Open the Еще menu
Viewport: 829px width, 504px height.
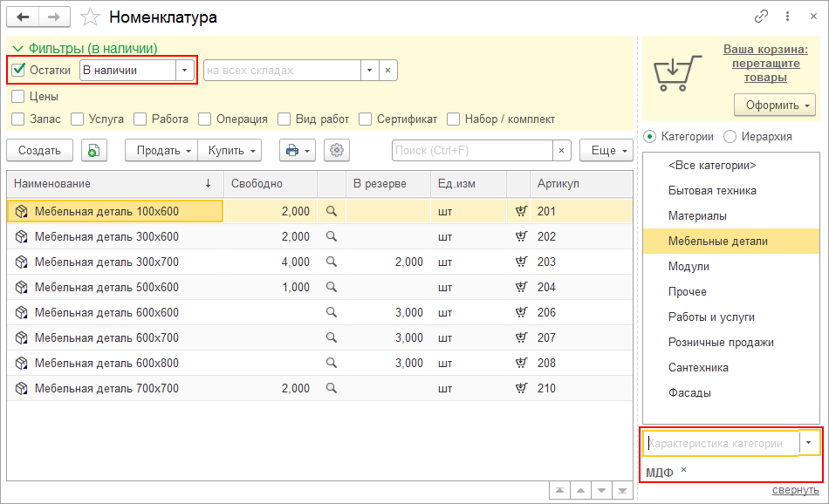click(606, 151)
